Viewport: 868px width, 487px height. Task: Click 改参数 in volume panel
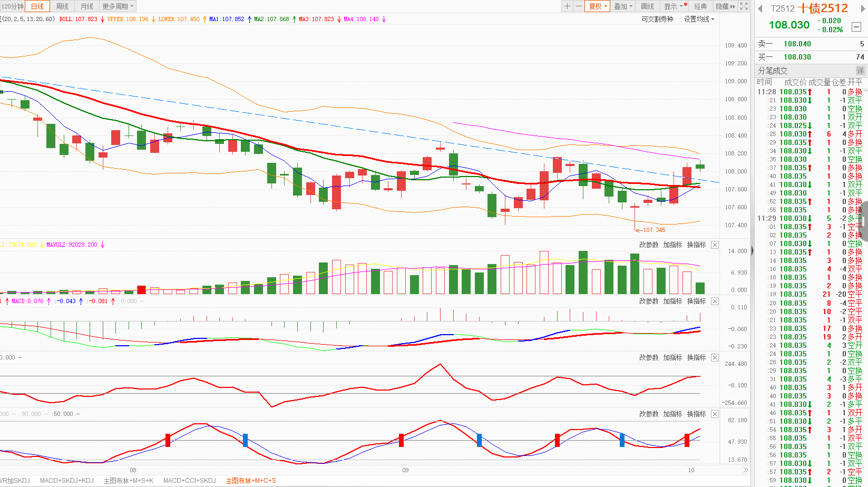649,245
